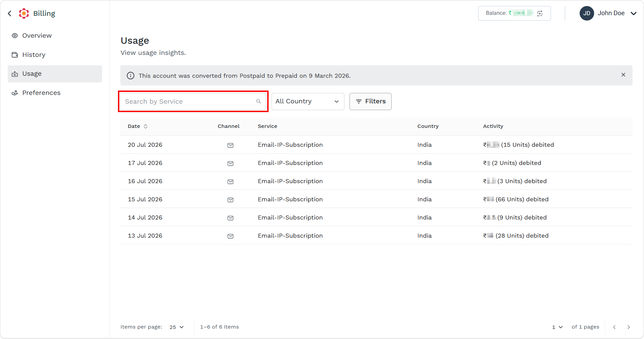The width and height of the screenshot is (644, 339).
Task: Click the (66 Units) debited activity entry
Action: (x=516, y=199)
